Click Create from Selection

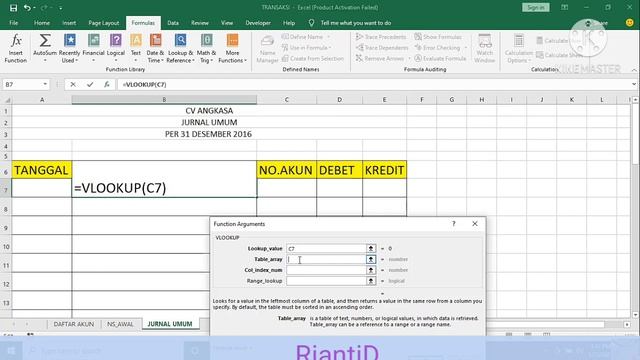[x=313, y=58]
